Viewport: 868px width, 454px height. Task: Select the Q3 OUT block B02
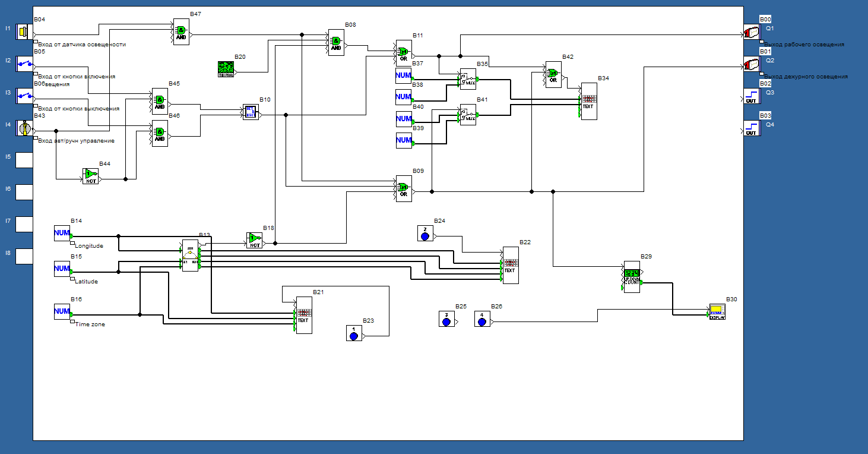tap(752, 96)
